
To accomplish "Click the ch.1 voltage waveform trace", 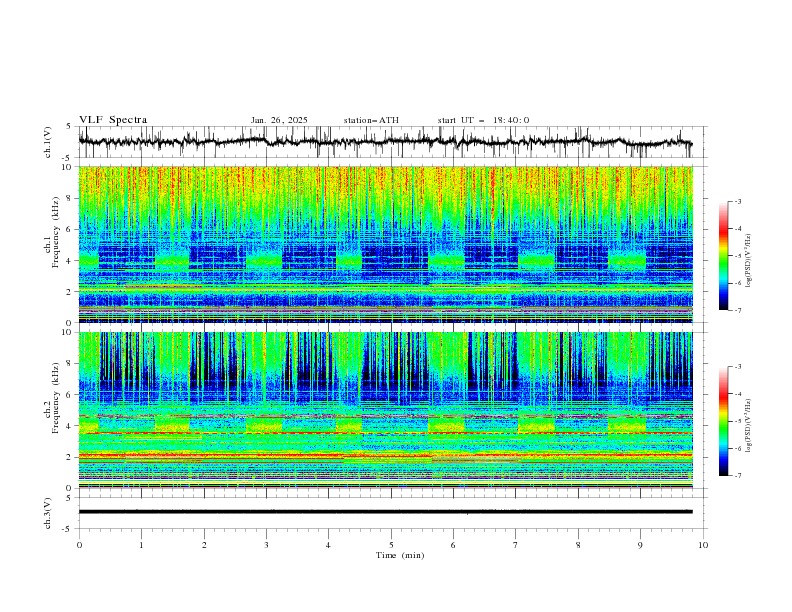I will coord(385,142).
